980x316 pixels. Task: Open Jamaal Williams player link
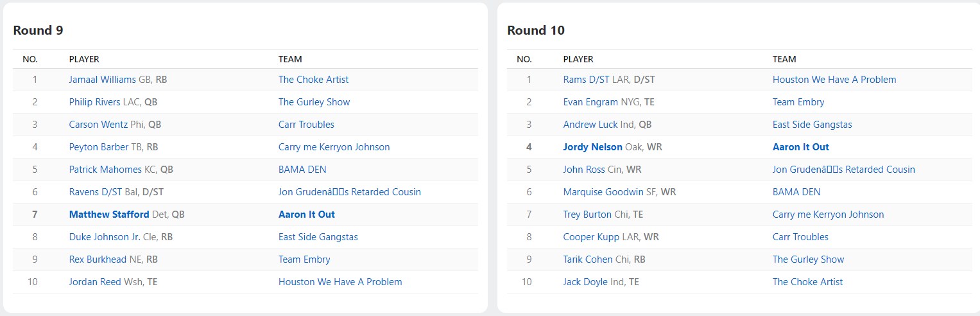102,80
